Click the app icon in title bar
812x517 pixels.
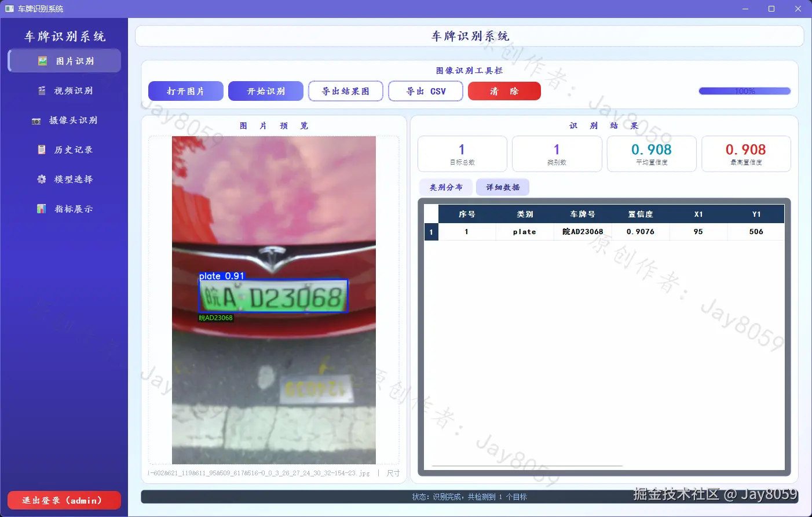pos(9,9)
